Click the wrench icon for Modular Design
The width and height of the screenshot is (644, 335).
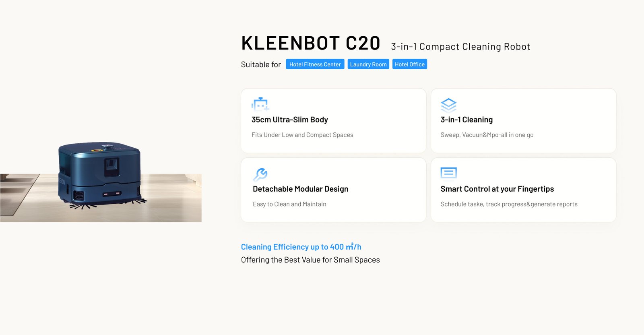tap(260, 174)
